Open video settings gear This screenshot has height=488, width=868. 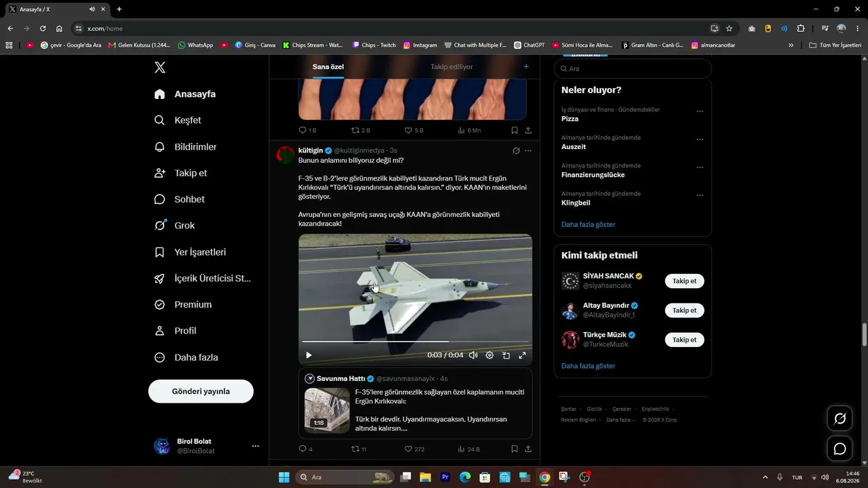tap(490, 355)
